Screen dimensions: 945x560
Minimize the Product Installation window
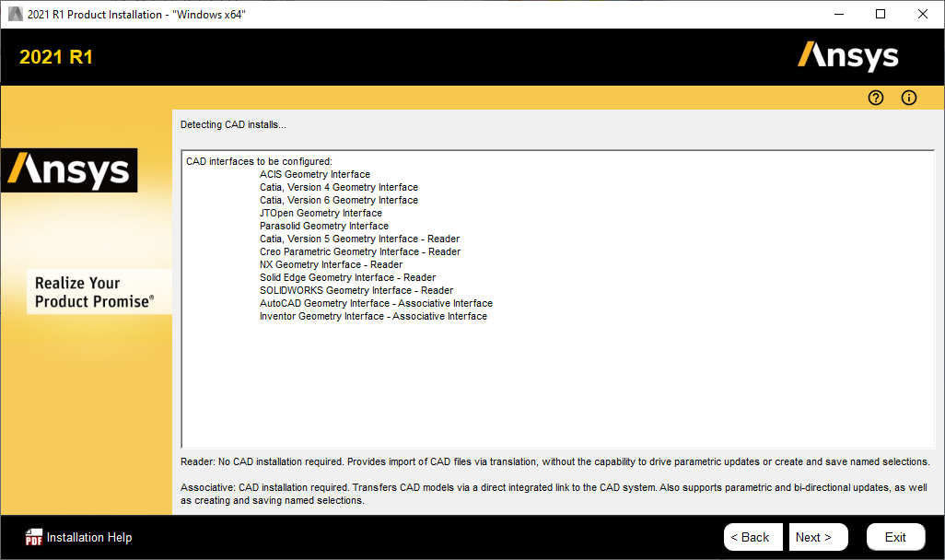837,15
